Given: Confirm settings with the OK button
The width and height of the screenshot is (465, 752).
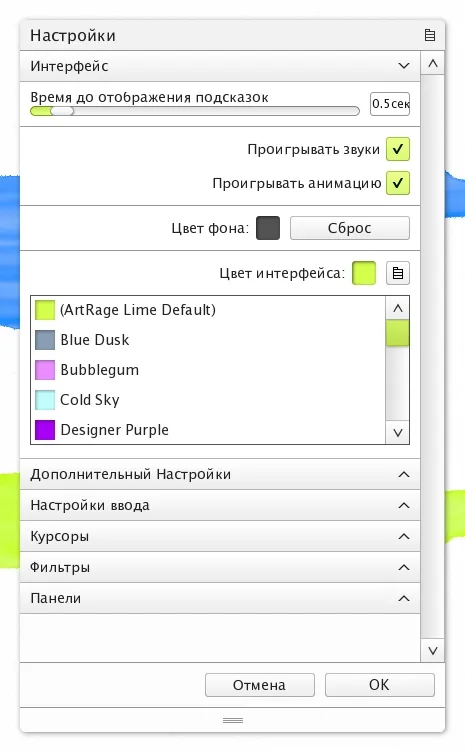Looking at the screenshot, I should (380, 685).
